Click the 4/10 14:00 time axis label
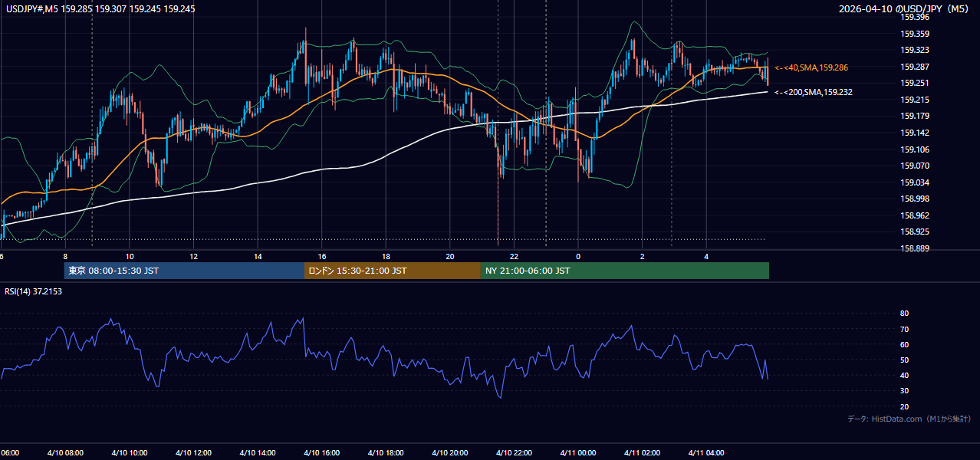This screenshot has width=980, height=460. click(258, 453)
